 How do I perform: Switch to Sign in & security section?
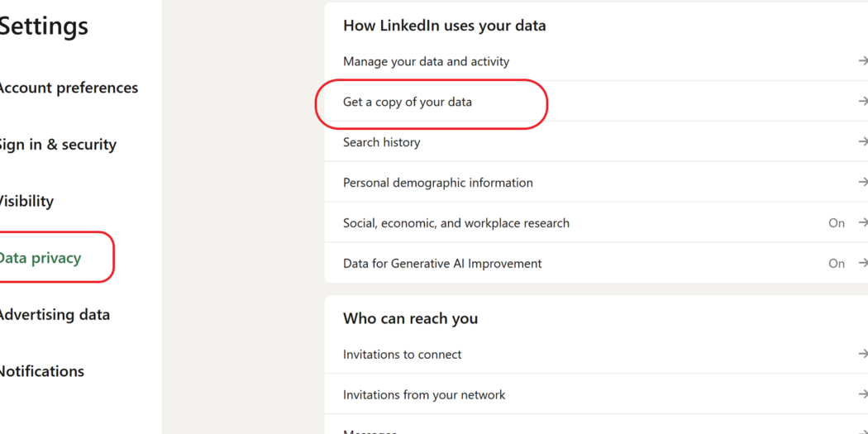pyautogui.click(x=56, y=145)
